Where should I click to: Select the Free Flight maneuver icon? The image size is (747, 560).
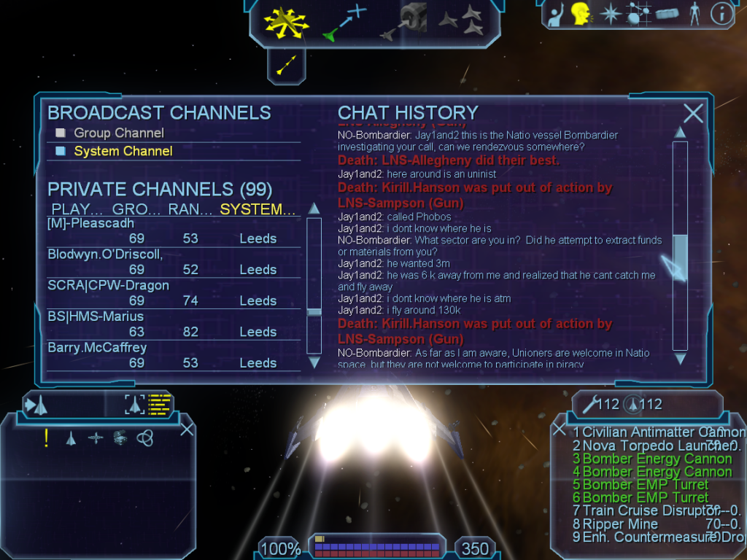(286, 22)
